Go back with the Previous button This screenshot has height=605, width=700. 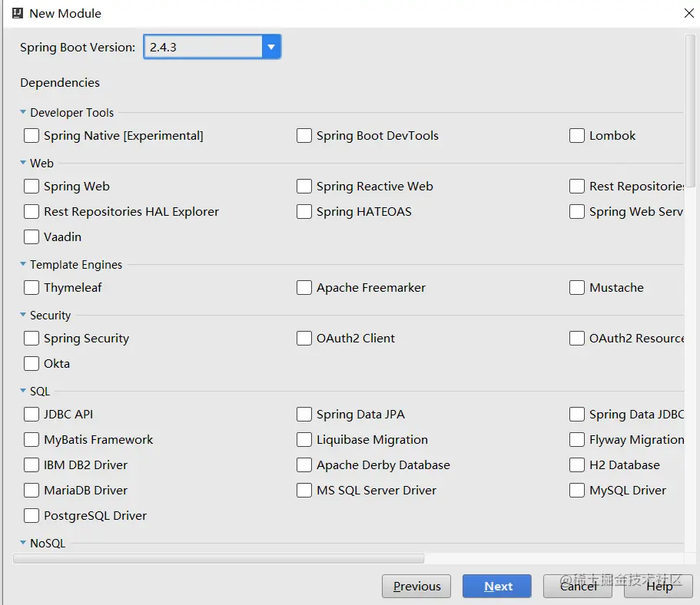click(x=416, y=586)
